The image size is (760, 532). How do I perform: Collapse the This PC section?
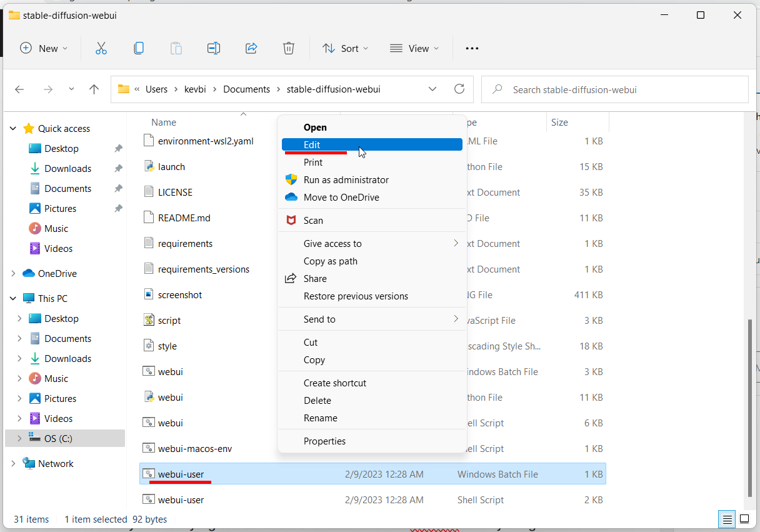coord(14,298)
